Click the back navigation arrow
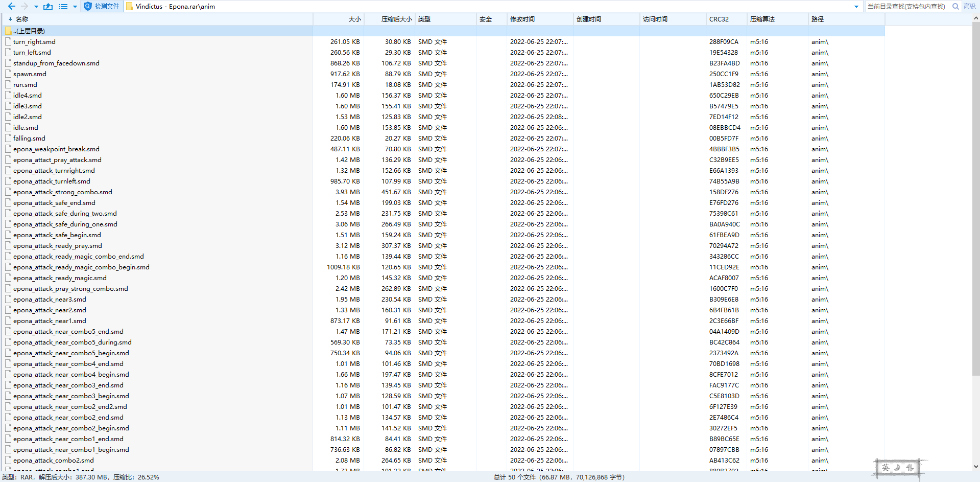980x482 pixels. 11,7
